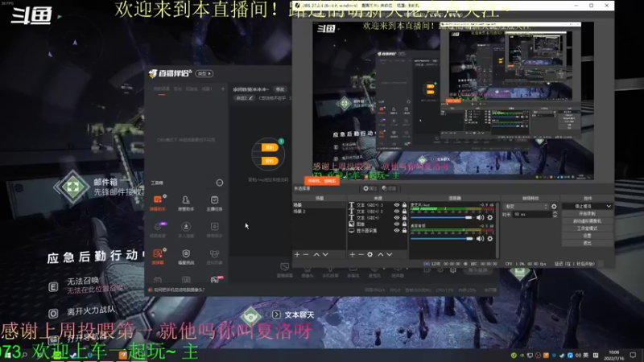Image resolution: width=644 pixels, height=362 pixels.
Task: Open desktop audio settings gear
Action: 489,238
